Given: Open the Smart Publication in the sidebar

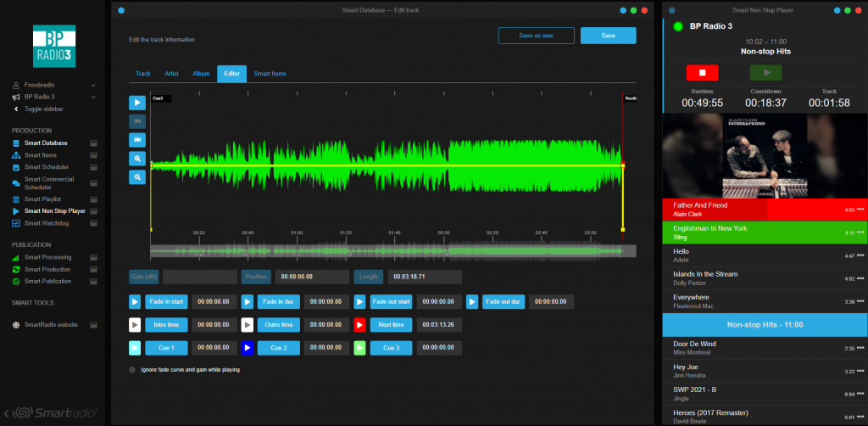Looking at the screenshot, I should [x=47, y=281].
